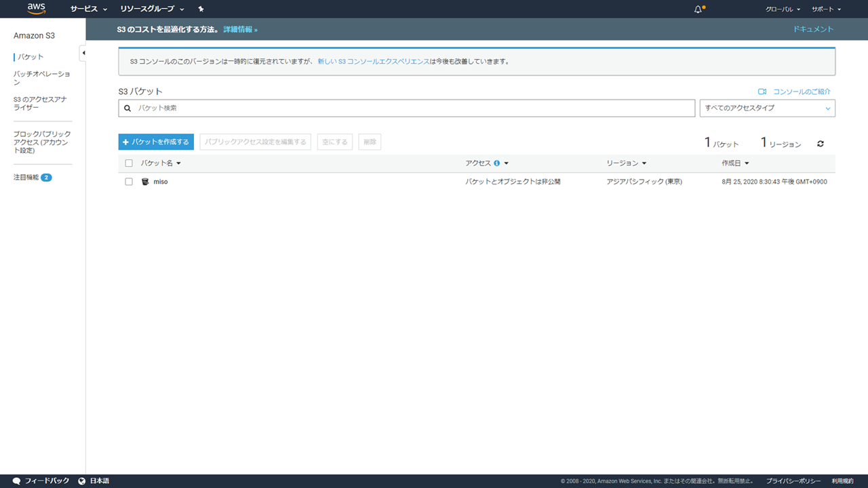Click the pin shortcut icon in top bar
Screen dimensions: 868x488
coord(201,9)
